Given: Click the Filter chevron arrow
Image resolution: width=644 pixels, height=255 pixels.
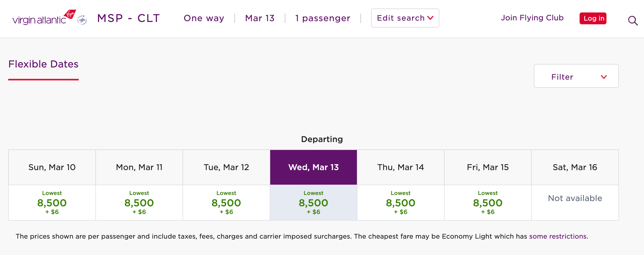Looking at the screenshot, I should click(604, 77).
